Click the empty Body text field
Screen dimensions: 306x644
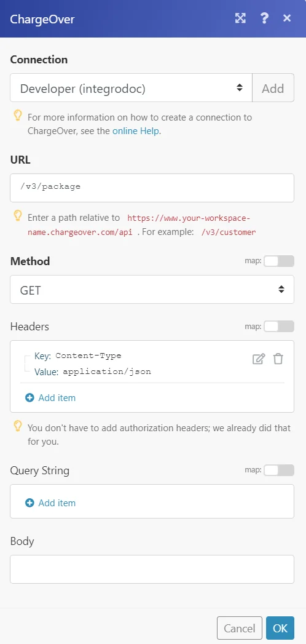tap(152, 569)
